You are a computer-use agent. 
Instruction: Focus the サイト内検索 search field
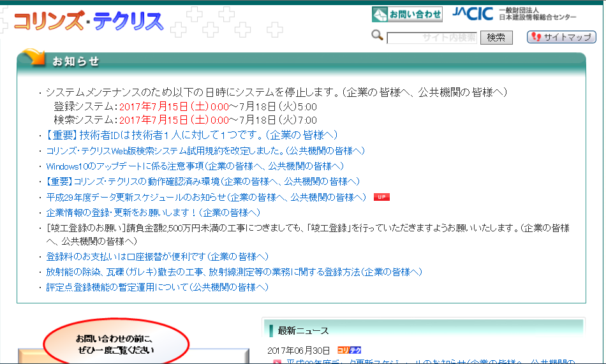point(432,38)
